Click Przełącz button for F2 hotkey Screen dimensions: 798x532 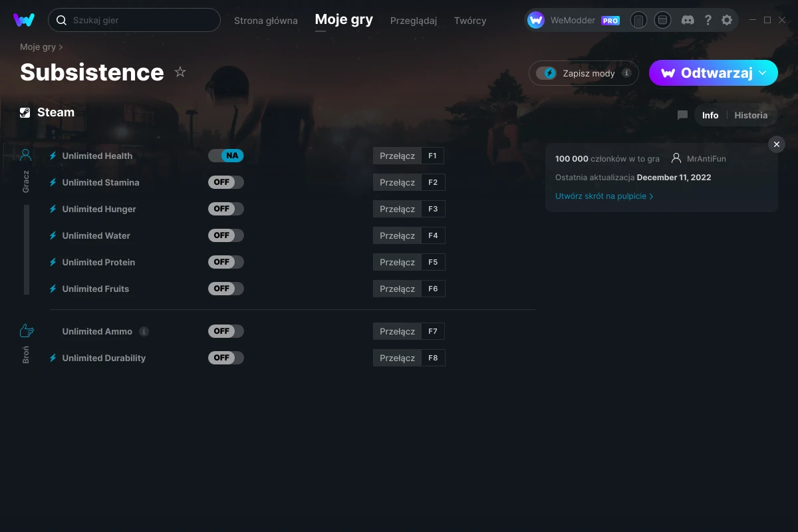point(397,182)
